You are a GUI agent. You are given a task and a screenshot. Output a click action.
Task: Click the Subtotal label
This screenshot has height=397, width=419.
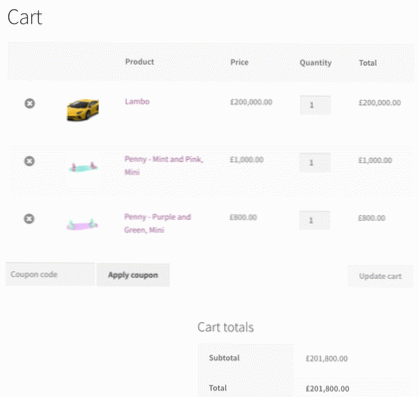[x=224, y=358]
